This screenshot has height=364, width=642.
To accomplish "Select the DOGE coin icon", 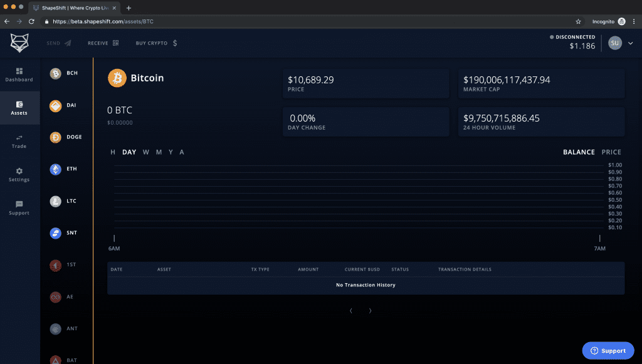I will 55,137.
